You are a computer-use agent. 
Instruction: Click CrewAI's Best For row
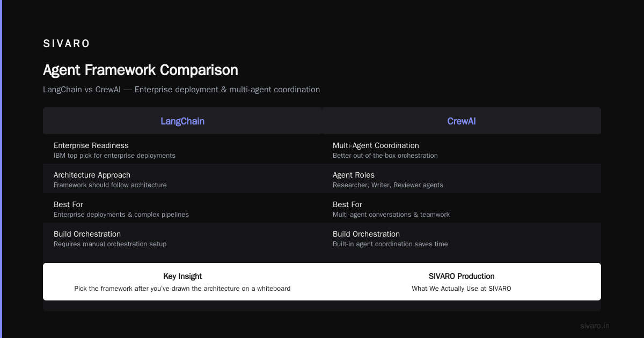click(x=462, y=208)
